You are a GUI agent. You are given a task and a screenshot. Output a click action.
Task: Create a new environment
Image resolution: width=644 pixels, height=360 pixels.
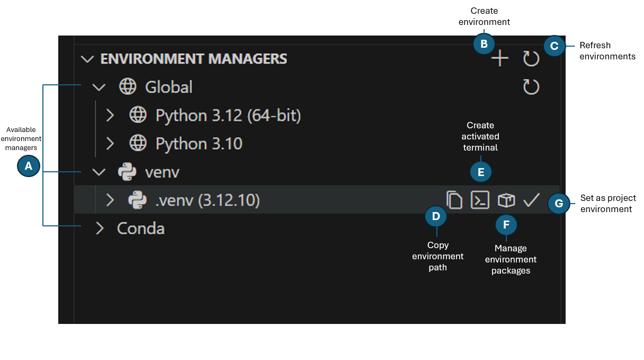click(499, 58)
